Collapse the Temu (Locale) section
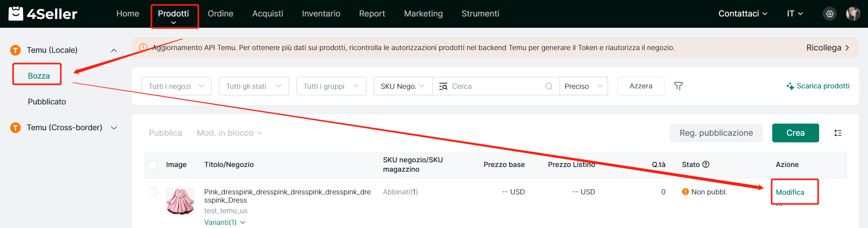 (114, 50)
